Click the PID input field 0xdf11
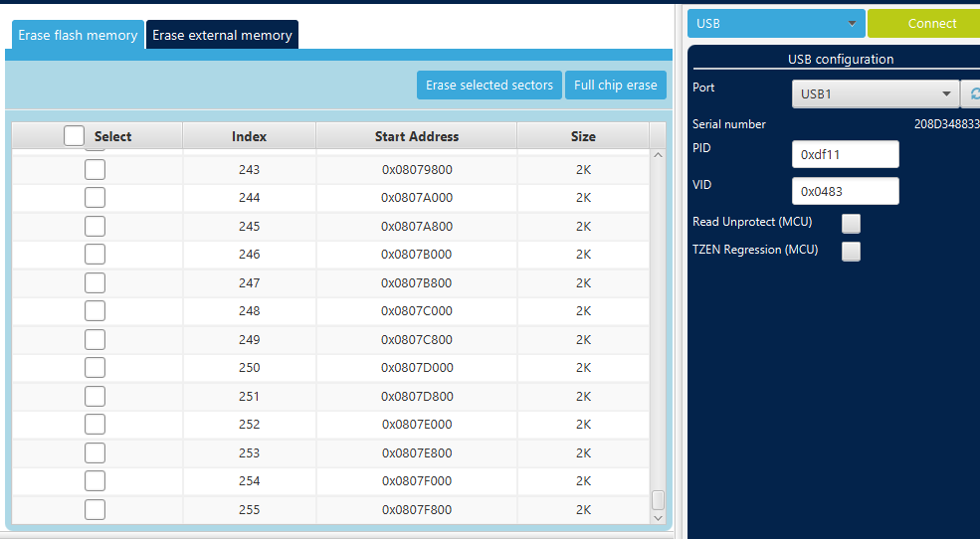 point(845,154)
